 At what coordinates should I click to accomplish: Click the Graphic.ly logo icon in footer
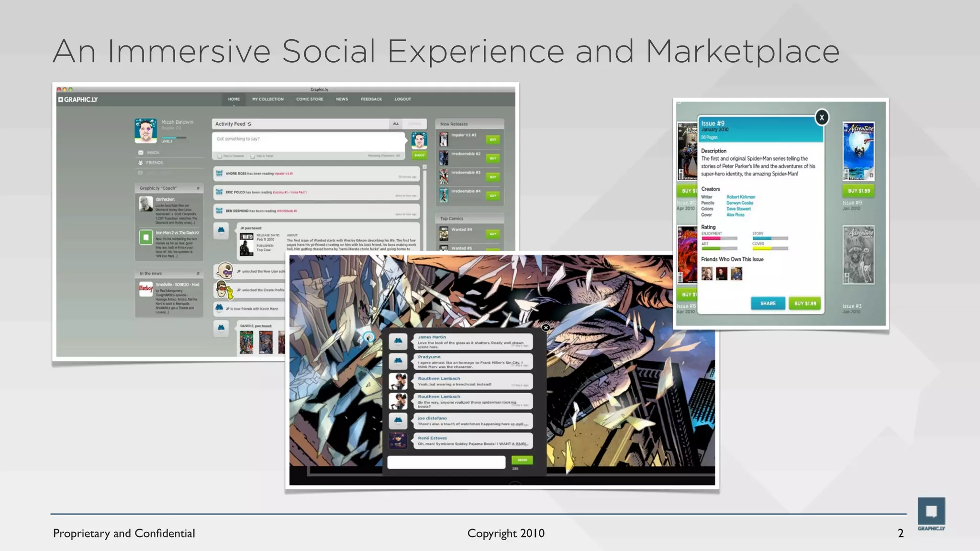(931, 512)
